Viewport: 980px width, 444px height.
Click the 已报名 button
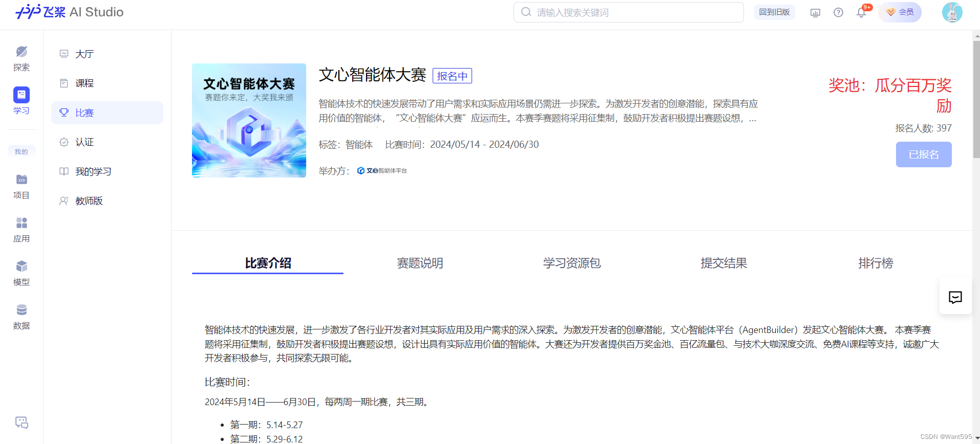click(924, 154)
